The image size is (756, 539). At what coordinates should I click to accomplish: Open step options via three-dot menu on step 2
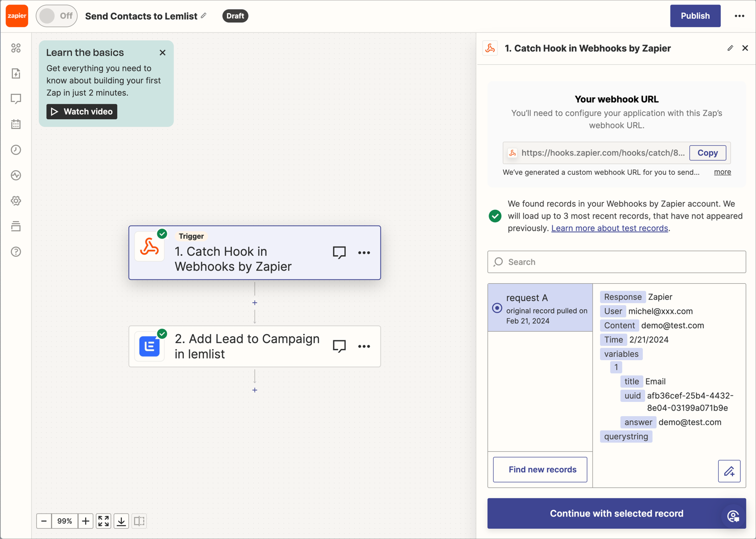pos(364,346)
